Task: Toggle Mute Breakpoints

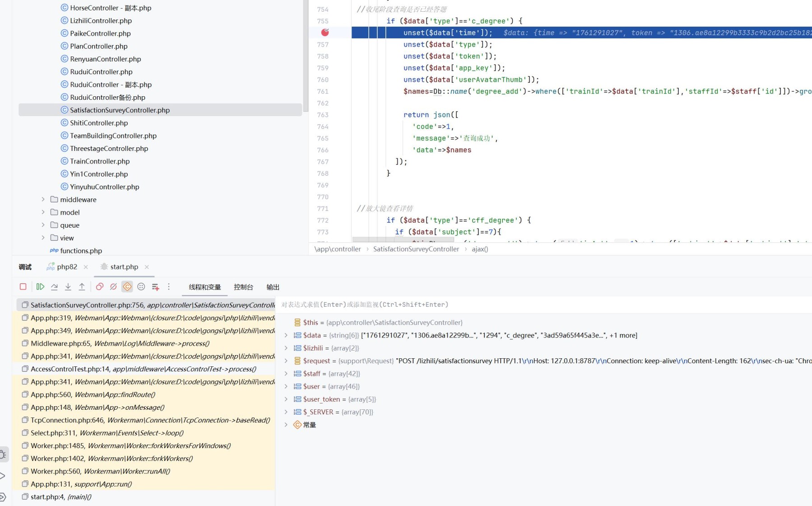Action: 114,287
